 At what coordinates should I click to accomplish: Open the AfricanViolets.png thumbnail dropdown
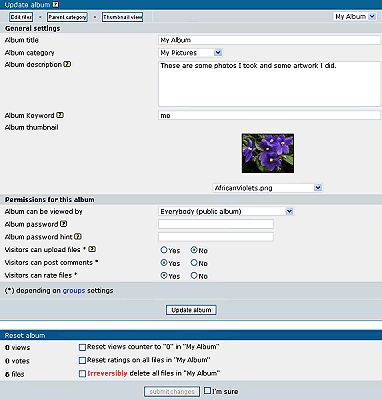[x=268, y=188]
